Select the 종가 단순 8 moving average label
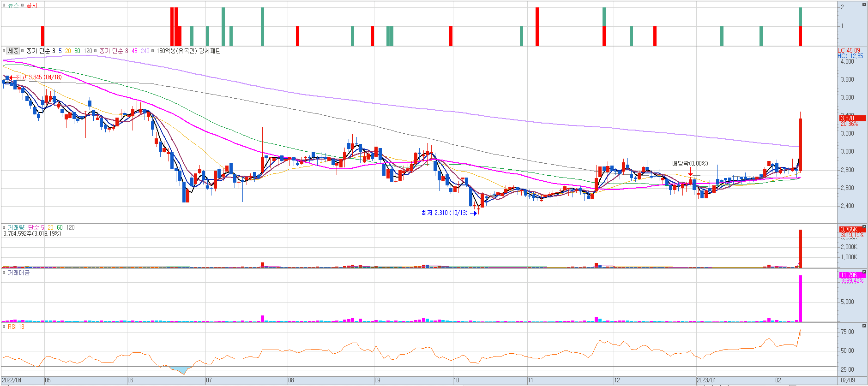This screenshot has width=868, height=386. click(114, 51)
